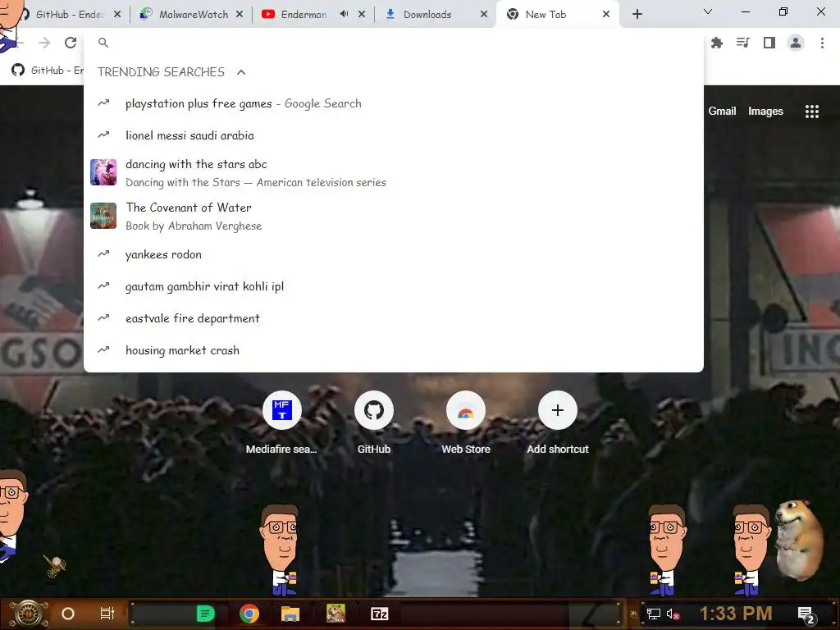This screenshot has height=630, width=840.
Task: Click the forward navigation arrow
Action: pos(44,43)
